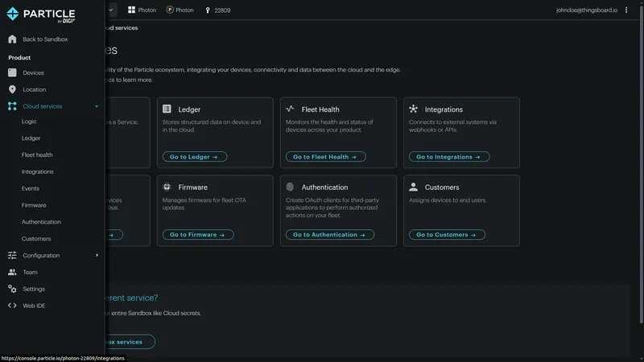Image resolution: width=644 pixels, height=362 pixels.
Task: Click the Configuration label in the sidebar
Action: 41,255
